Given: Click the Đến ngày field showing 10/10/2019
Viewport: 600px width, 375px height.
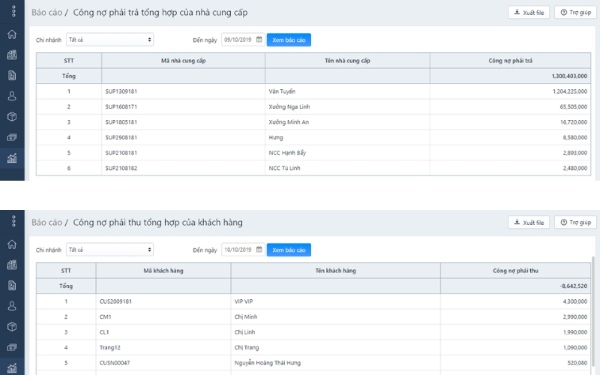Looking at the screenshot, I should pos(243,249).
